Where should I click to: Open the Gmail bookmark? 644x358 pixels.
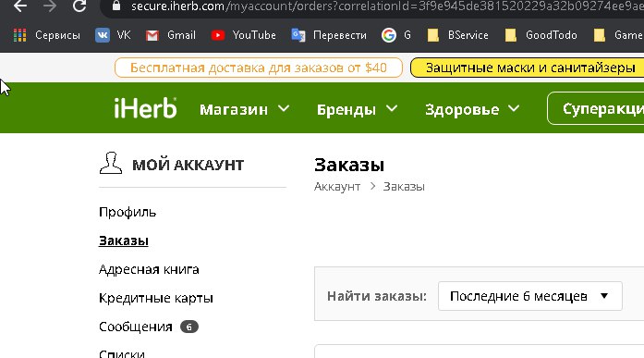(171, 35)
